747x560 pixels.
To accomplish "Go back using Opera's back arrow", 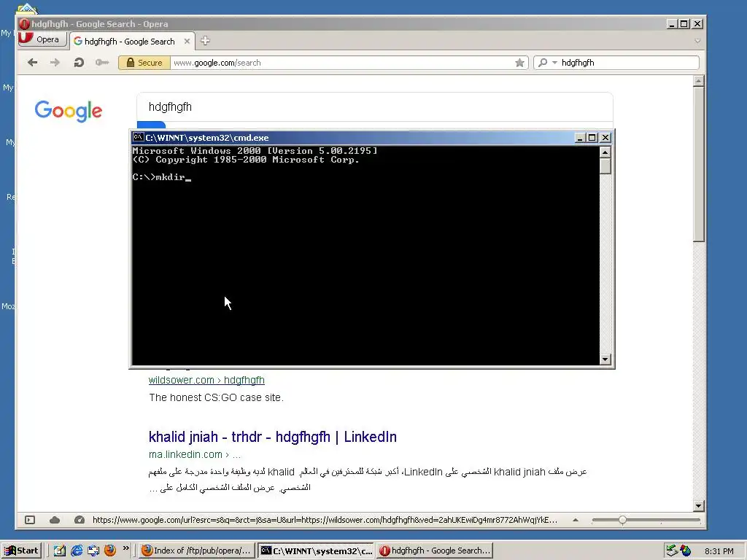I will tap(32, 63).
